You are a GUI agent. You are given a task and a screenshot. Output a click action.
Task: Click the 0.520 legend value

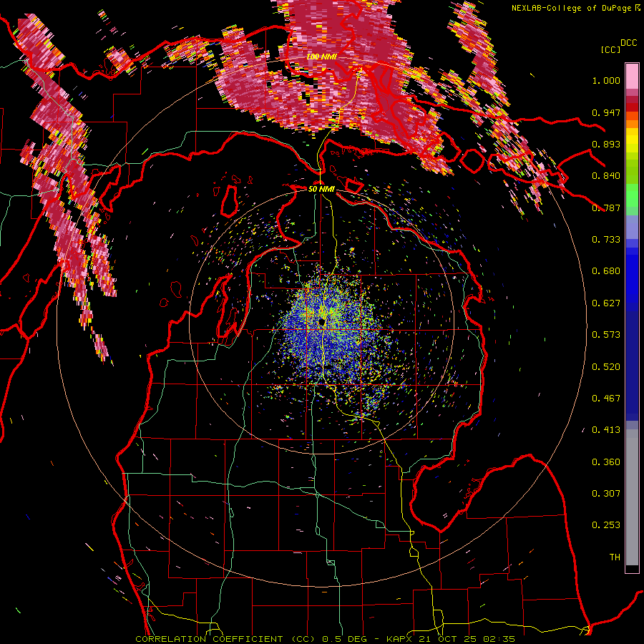(x=606, y=367)
